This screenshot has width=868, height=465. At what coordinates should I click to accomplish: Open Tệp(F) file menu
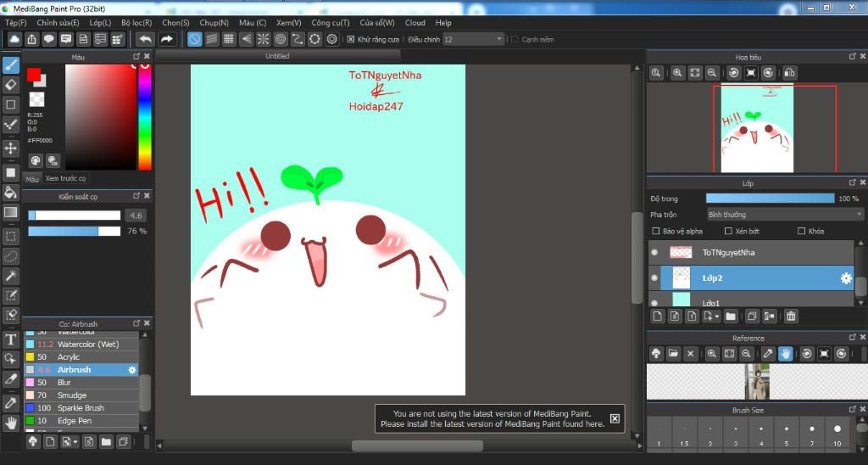pos(16,23)
